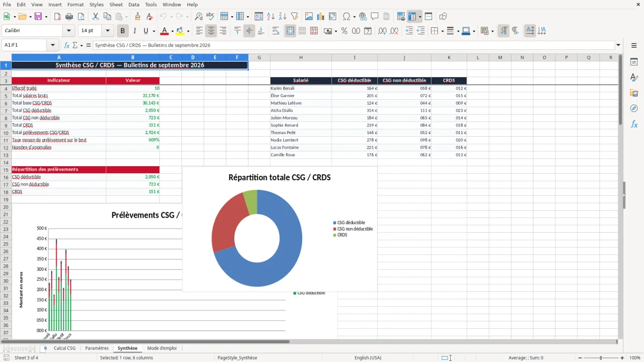The height and width of the screenshot is (362, 644).
Task: Click the Print icon
Action: 69,17
